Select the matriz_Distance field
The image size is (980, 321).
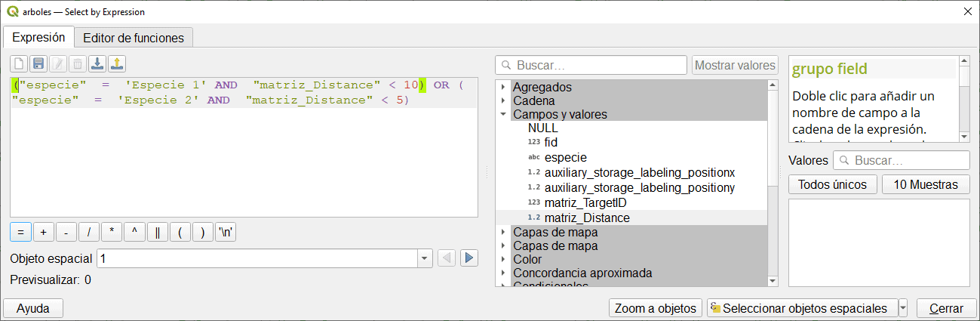click(587, 218)
